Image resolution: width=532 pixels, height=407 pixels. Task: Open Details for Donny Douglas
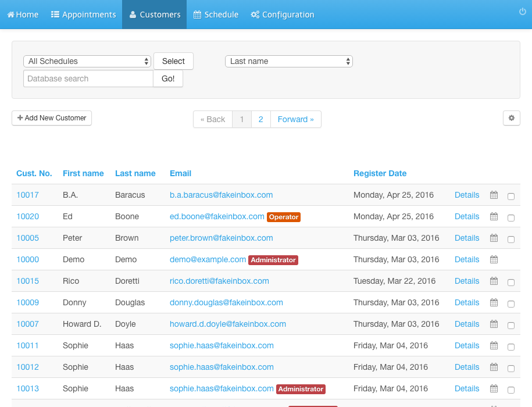pyautogui.click(x=467, y=302)
